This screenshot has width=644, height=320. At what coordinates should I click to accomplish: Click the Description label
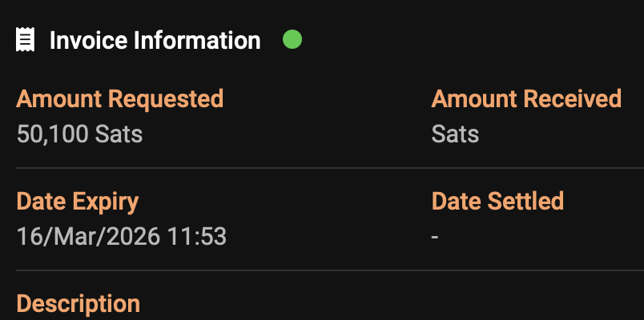pyautogui.click(x=78, y=304)
